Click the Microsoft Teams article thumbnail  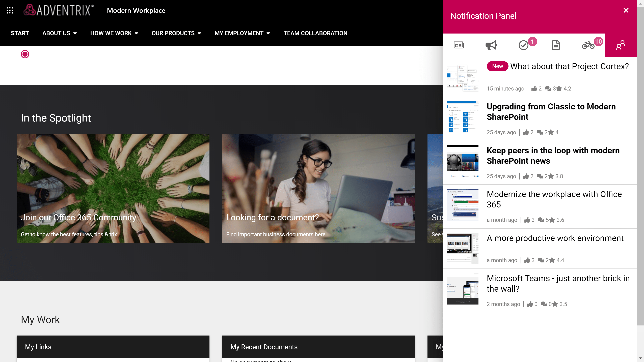point(463,289)
